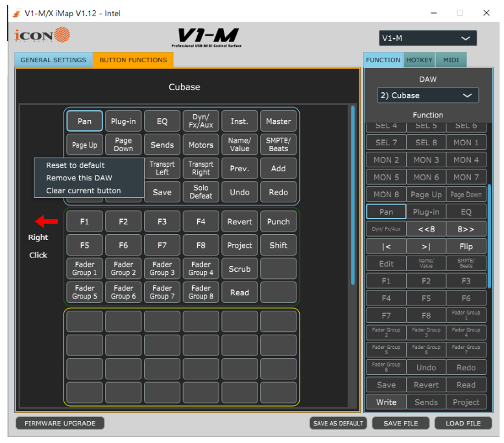Select Fader Group 8 in the green group
The width and height of the screenshot is (504, 443).
tap(201, 293)
